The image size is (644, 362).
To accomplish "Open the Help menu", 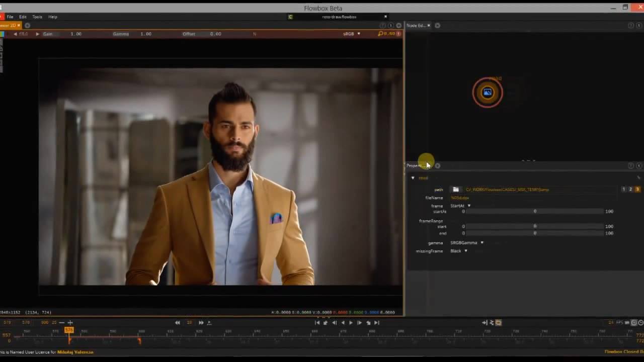I will 53,17.
